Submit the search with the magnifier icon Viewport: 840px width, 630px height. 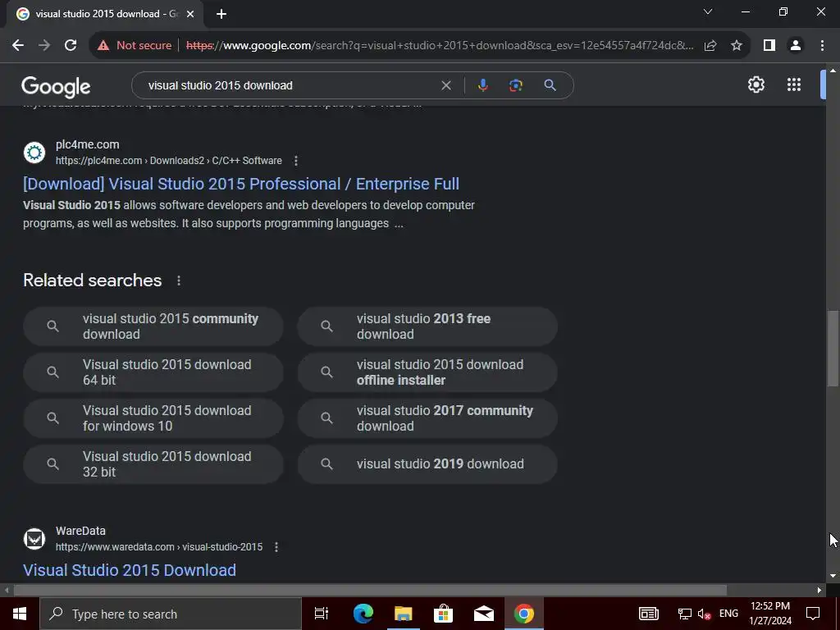click(x=550, y=85)
